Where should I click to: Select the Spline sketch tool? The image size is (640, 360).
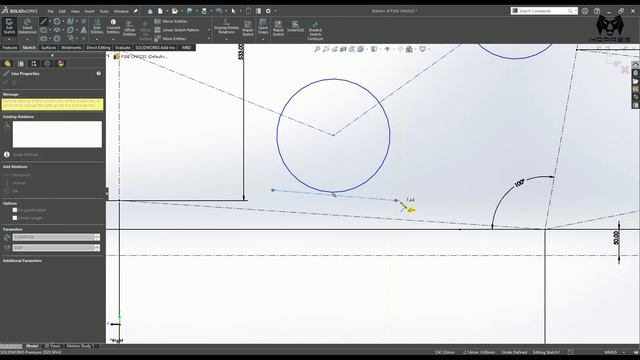coord(70,21)
